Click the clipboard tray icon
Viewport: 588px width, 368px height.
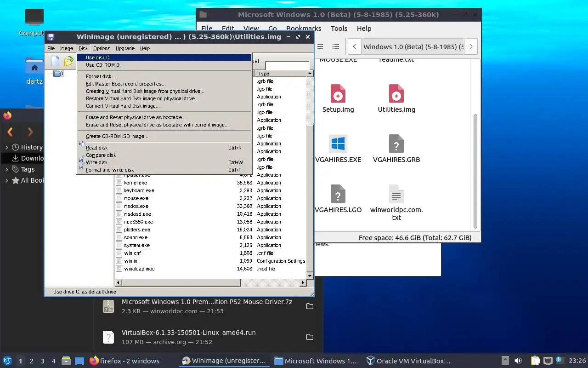click(535, 361)
